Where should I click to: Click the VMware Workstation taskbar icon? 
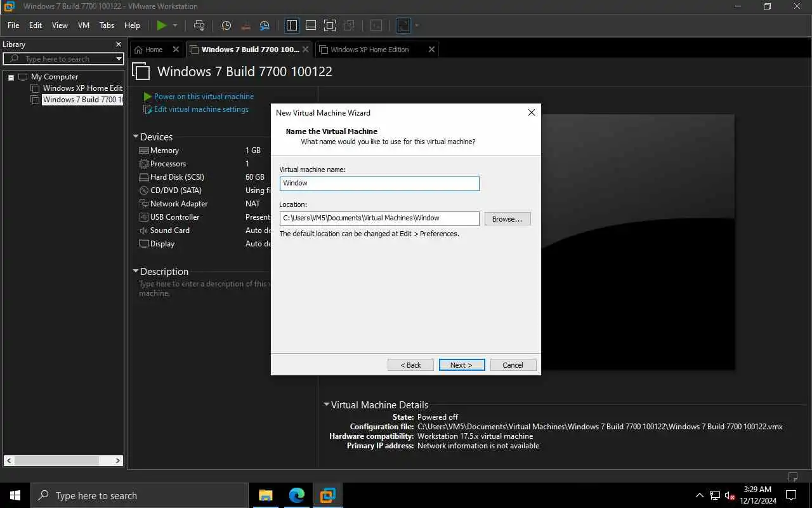(328, 495)
